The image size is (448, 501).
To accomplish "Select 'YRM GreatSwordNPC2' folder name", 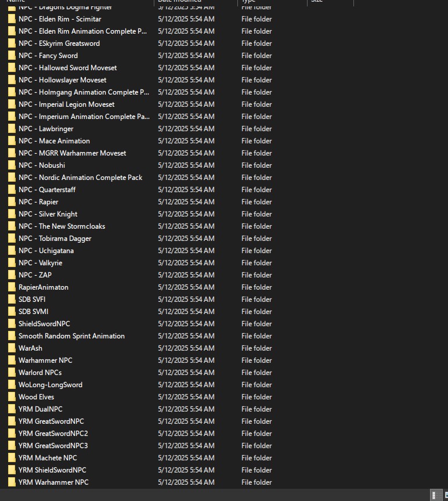I will point(53,434).
